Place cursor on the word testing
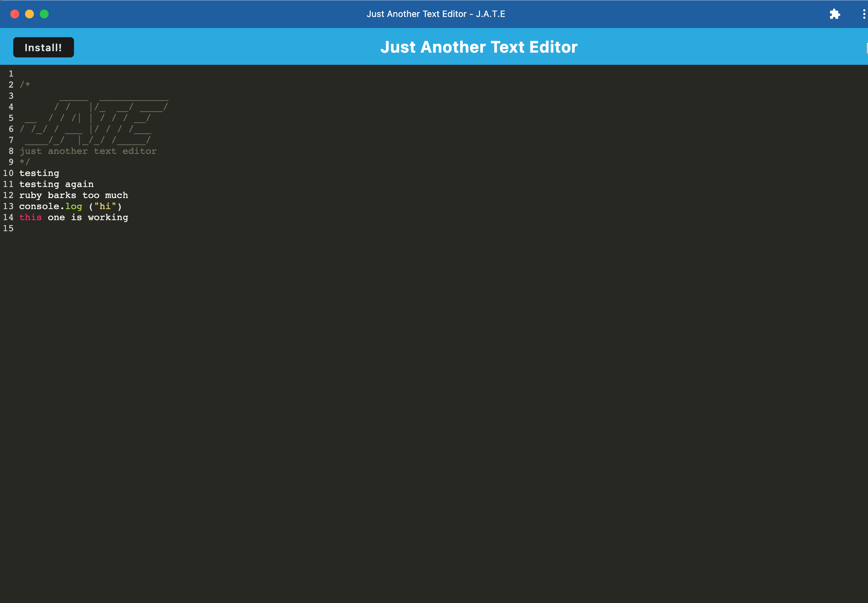Image resolution: width=868 pixels, height=603 pixels. pos(39,173)
